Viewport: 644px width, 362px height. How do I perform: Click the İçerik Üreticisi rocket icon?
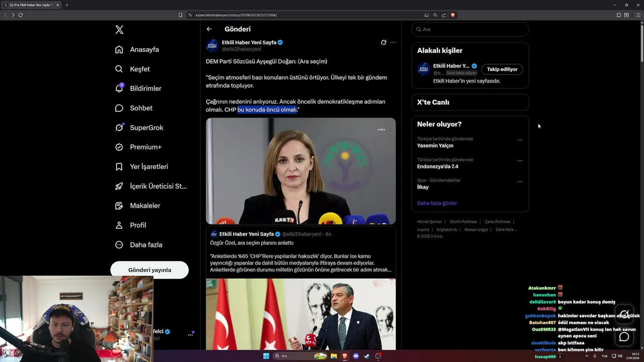(119, 186)
